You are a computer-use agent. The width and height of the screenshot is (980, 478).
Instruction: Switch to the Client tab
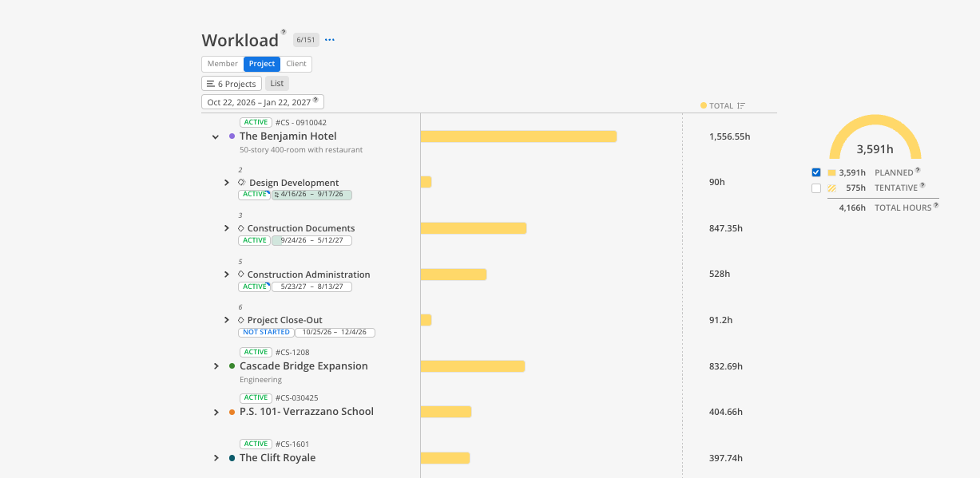[x=296, y=64]
